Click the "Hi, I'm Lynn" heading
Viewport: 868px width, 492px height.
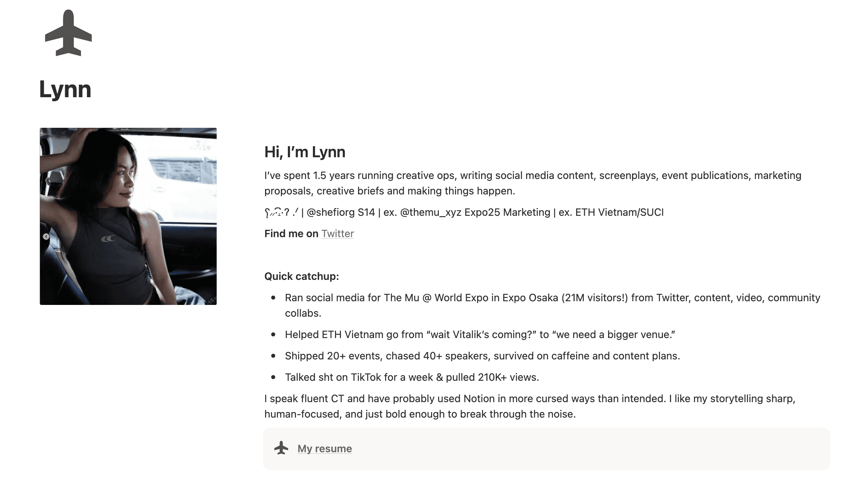click(305, 152)
